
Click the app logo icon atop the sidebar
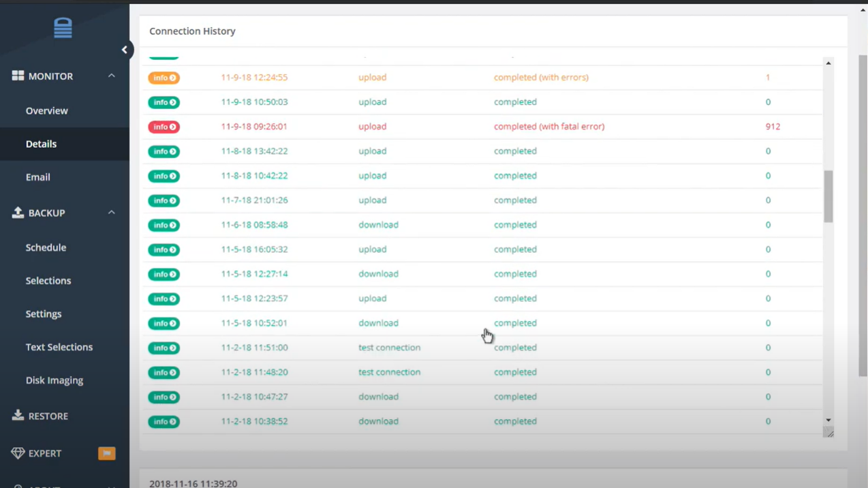(63, 27)
